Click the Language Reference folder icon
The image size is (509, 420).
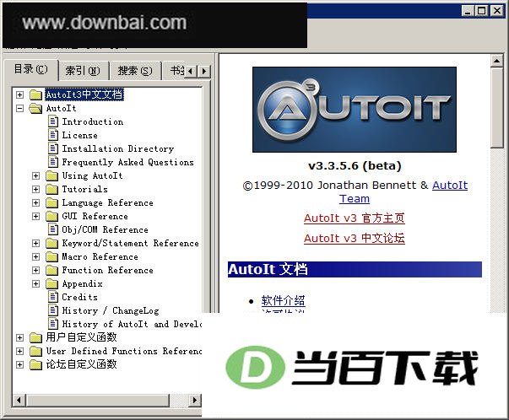[52, 202]
